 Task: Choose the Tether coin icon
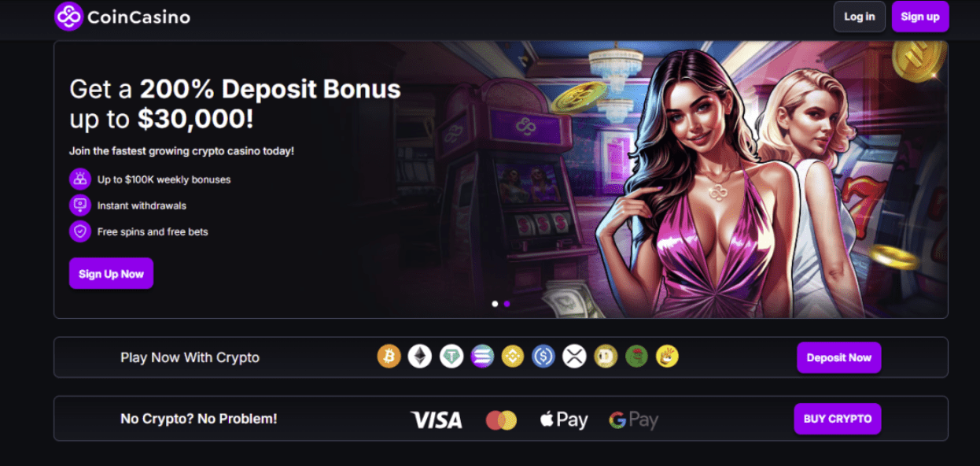pyautogui.click(x=451, y=357)
